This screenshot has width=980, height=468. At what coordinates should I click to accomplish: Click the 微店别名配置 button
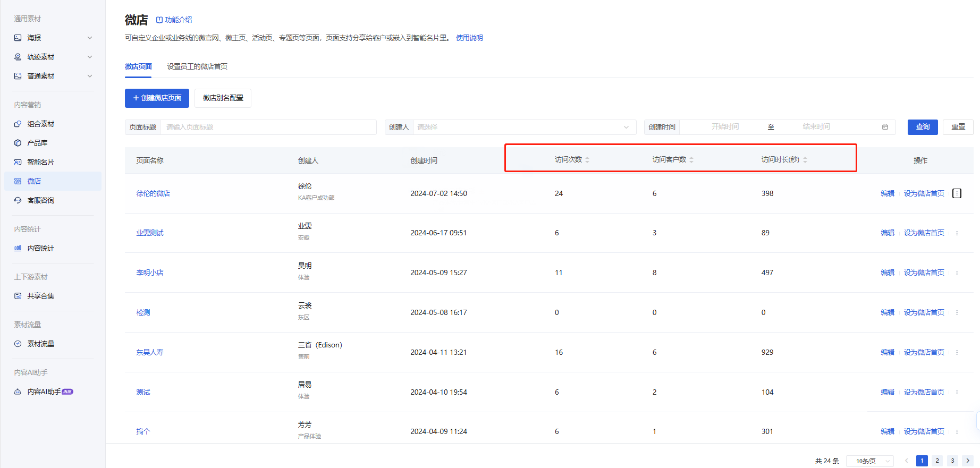click(x=223, y=98)
